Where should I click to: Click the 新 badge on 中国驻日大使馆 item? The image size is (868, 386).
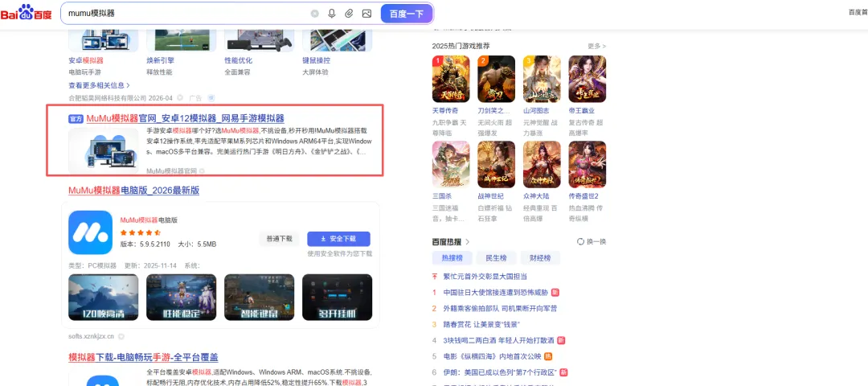click(x=555, y=292)
